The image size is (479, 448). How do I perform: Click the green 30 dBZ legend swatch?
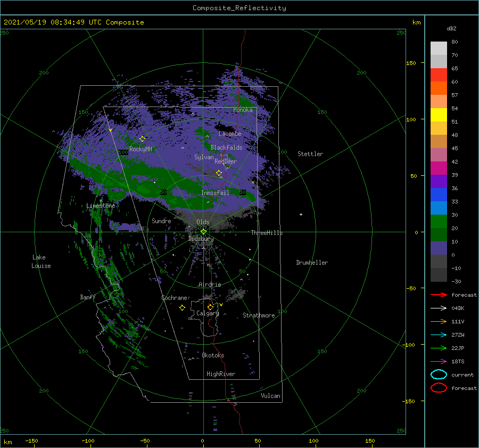439,222
